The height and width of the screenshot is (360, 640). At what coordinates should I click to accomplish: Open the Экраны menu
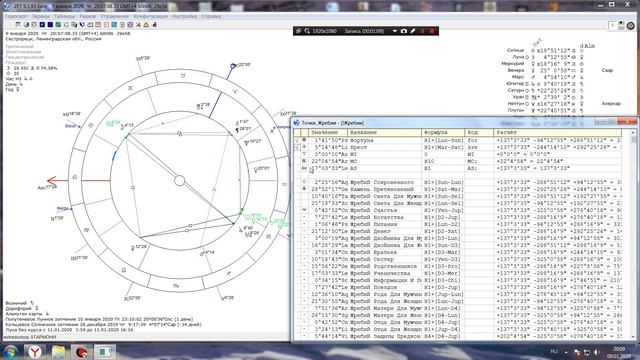point(41,16)
